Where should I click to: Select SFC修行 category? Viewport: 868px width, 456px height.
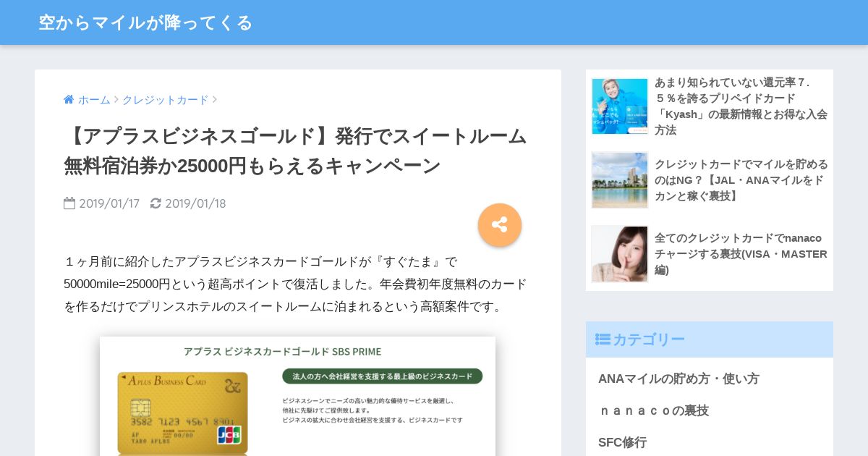pos(622,442)
